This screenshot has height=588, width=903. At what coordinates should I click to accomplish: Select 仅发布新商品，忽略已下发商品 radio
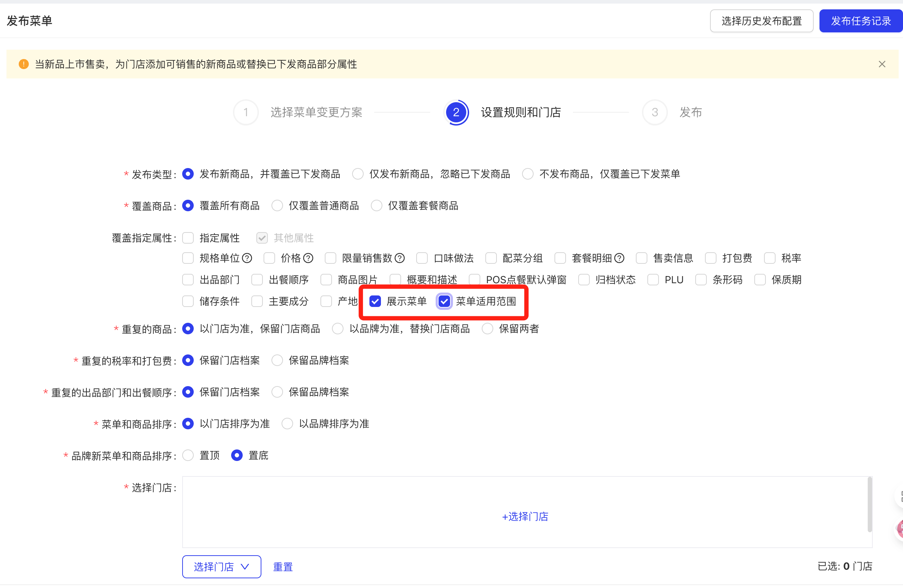(x=358, y=175)
